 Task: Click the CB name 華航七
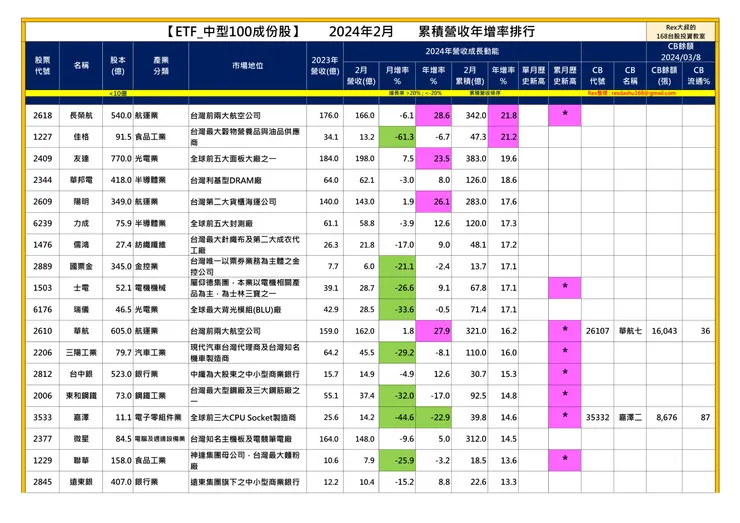click(x=630, y=331)
